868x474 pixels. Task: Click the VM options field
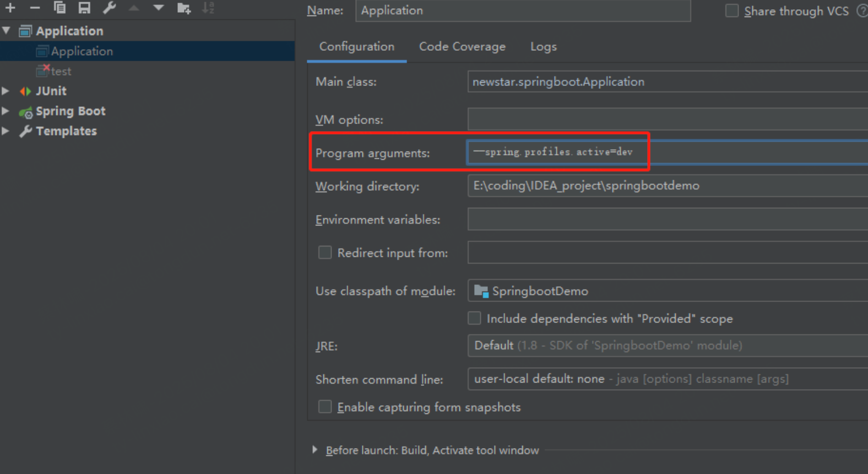tap(668, 119)
